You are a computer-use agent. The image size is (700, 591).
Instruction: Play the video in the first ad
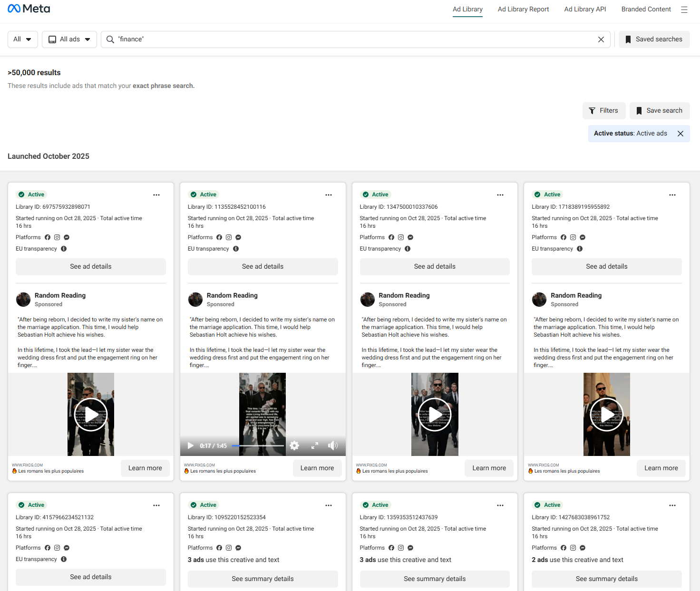[x=90, y=414]
